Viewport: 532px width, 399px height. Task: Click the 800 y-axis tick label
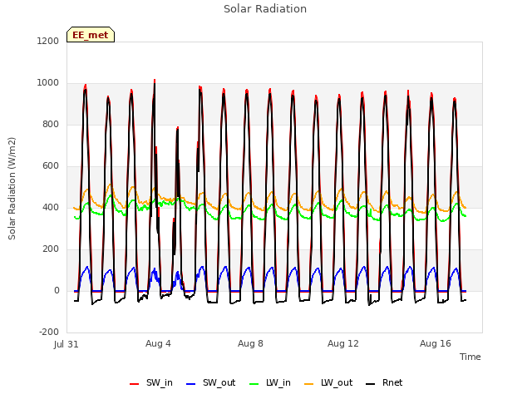pos(51,124)
